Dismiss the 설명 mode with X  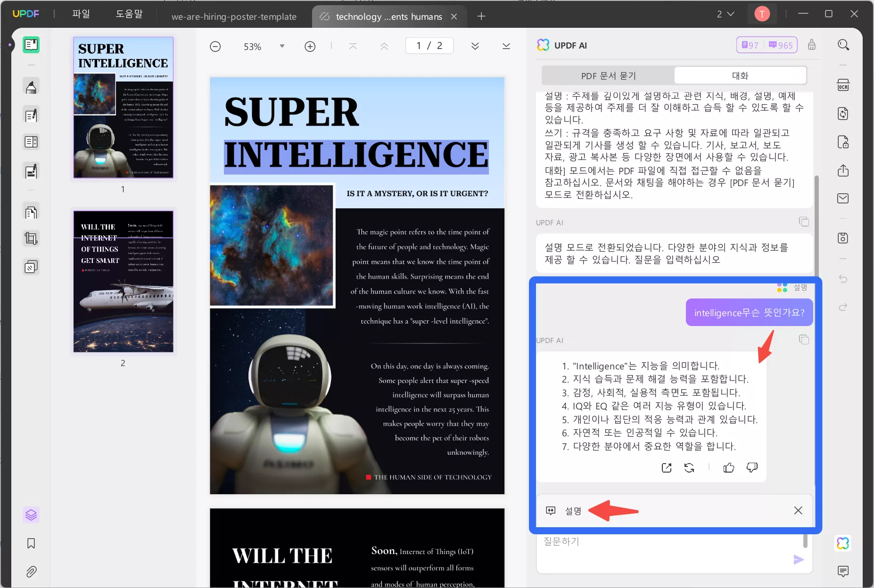pos(798,511)
